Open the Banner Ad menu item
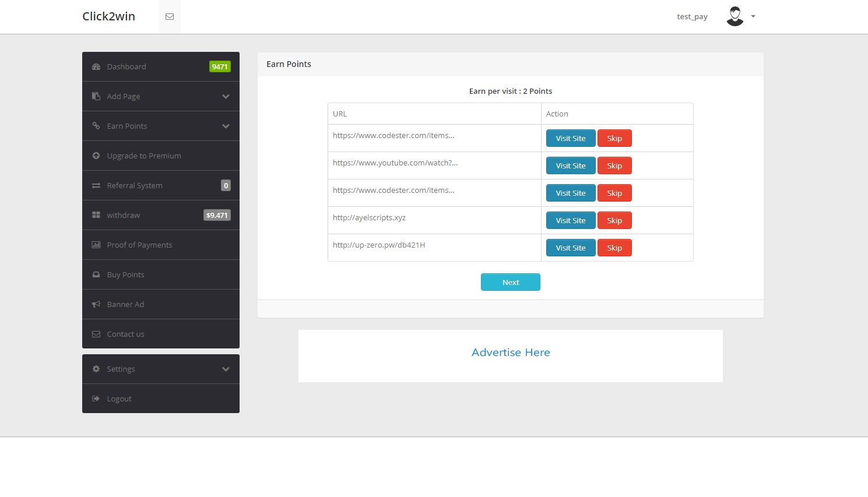This screenshot has width=868, height=497. 161,305
